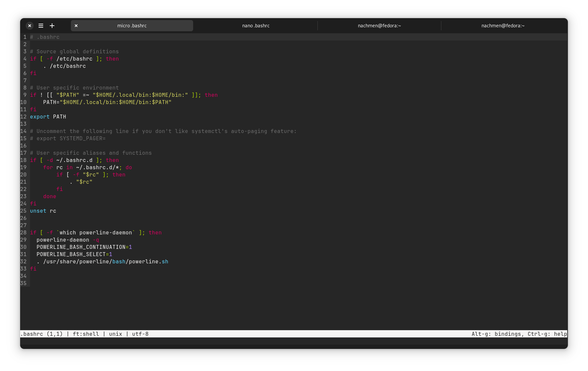This screenshot has width=588, height=371.
Task: Click the 'done' keyword on line 23
Action: [49, 197]
